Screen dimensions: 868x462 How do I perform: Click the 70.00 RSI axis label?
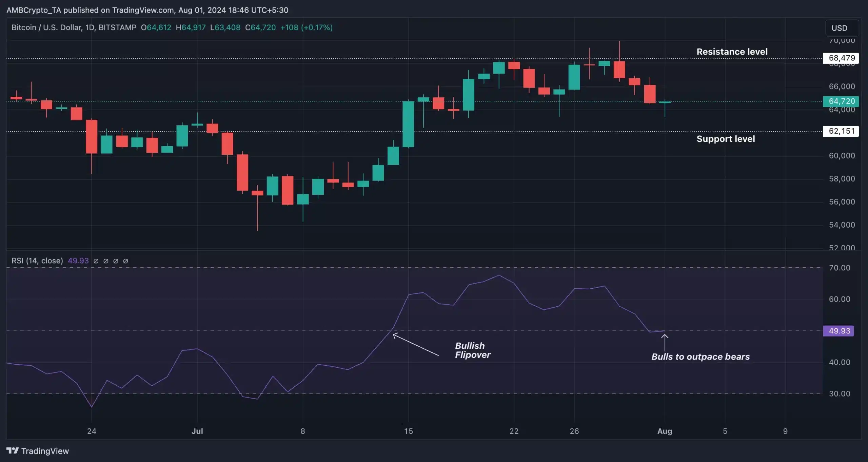pos(840,268)
